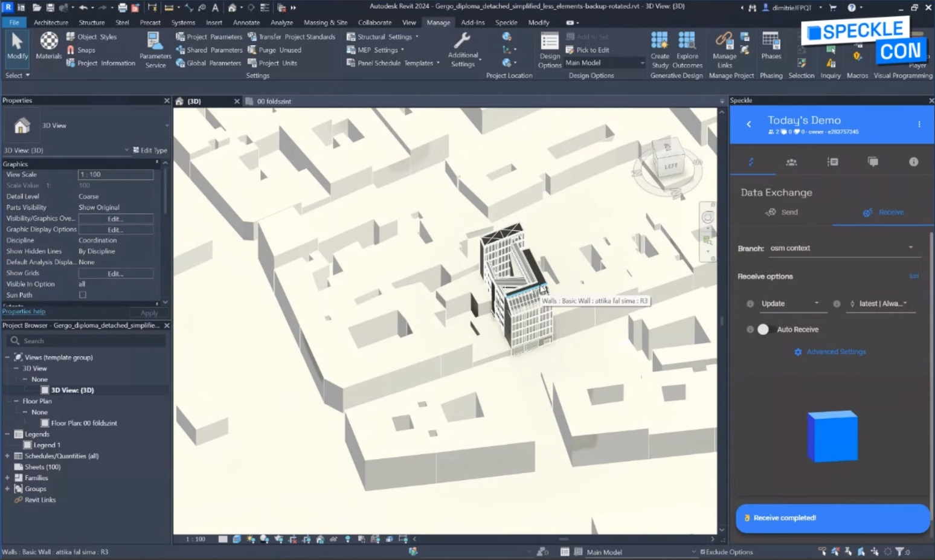Toggle the Sun Path checkbox
The image size is (935, 560).
click(83, 295)
